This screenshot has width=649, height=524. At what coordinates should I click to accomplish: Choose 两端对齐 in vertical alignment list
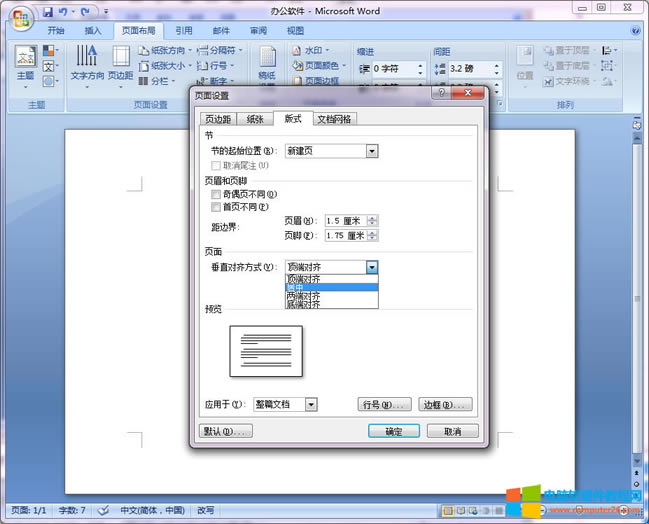pyautogui.click(x=332, y=296)
